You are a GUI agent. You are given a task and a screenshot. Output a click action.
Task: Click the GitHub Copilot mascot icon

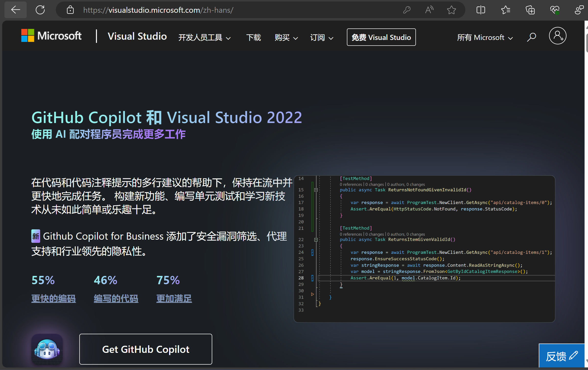(47, 349)
